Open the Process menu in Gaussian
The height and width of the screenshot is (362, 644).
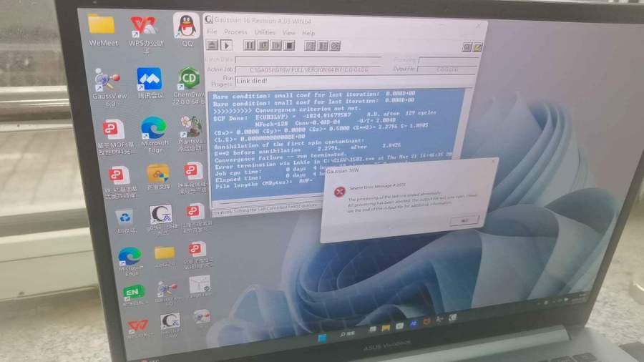pos(235,32)
